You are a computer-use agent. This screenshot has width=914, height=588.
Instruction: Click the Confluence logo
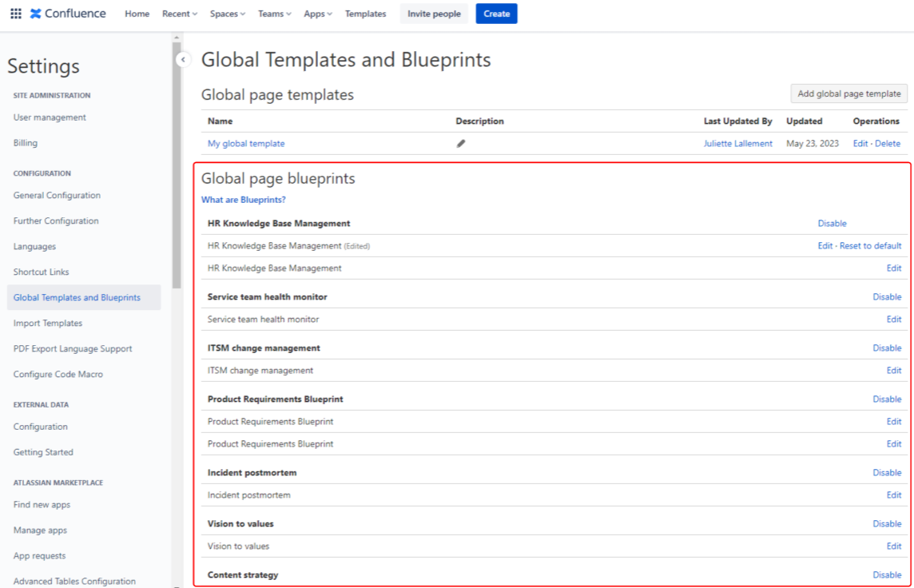[x=68, y=14]
